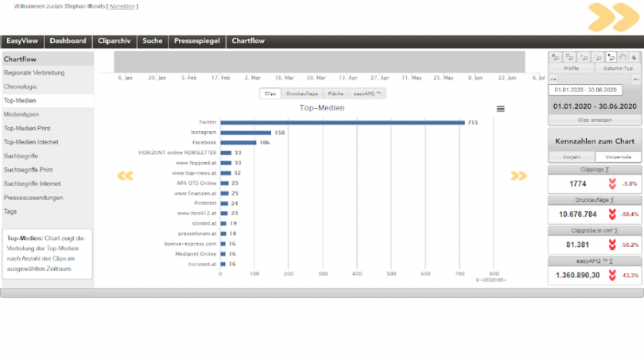Open the chart hamburger export menu
This screenshot has height=355, width=644.
pos(500,109)
